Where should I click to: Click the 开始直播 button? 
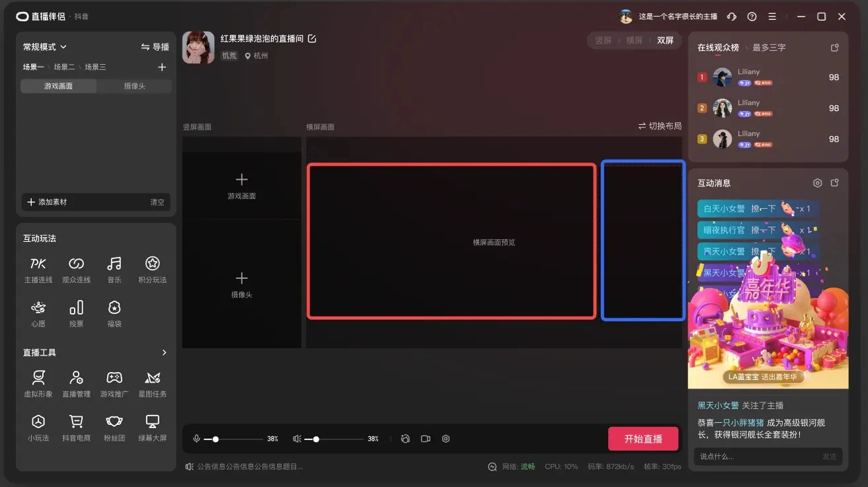[643, 439]
